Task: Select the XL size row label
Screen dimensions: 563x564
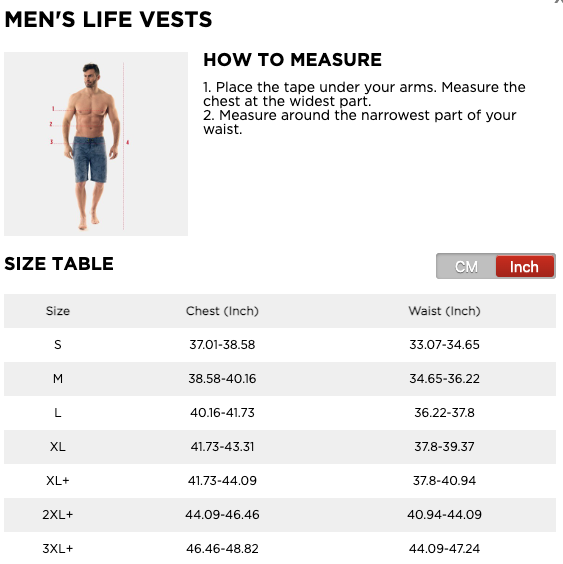Action: (58, 447)
